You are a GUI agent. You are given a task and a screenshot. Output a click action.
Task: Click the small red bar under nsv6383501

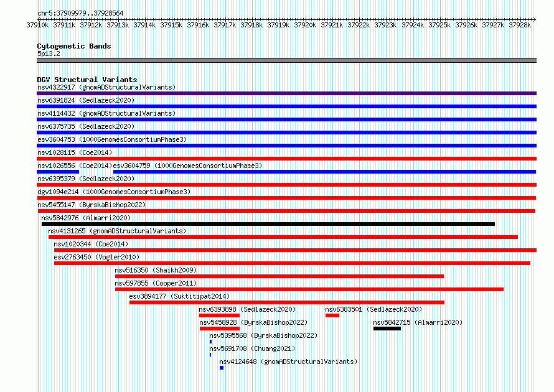pyautogui.click(x=332, y=315)
